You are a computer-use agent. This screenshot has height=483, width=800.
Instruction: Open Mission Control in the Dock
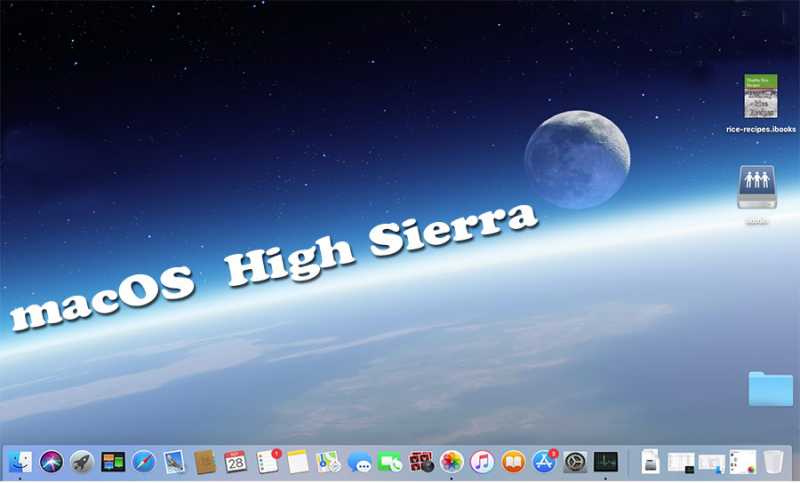[113, 462]
